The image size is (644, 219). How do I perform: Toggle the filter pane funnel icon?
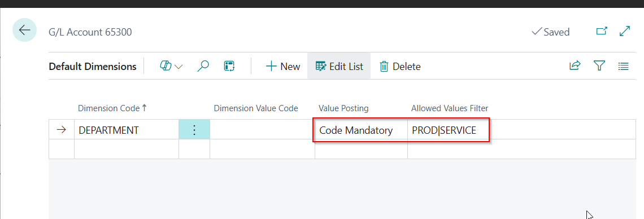point(599,65)
